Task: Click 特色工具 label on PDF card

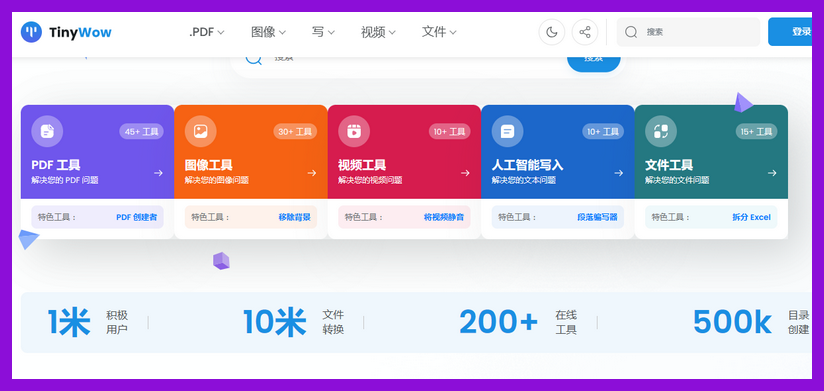Action: click(58, 217)
